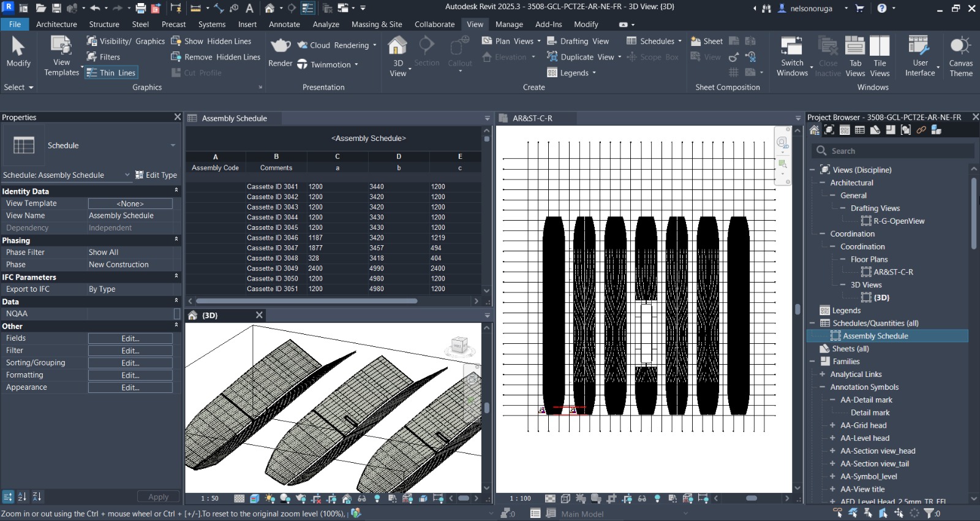Collapse the IFC Parameters section

pyautogui.click(x=176, y=276)
